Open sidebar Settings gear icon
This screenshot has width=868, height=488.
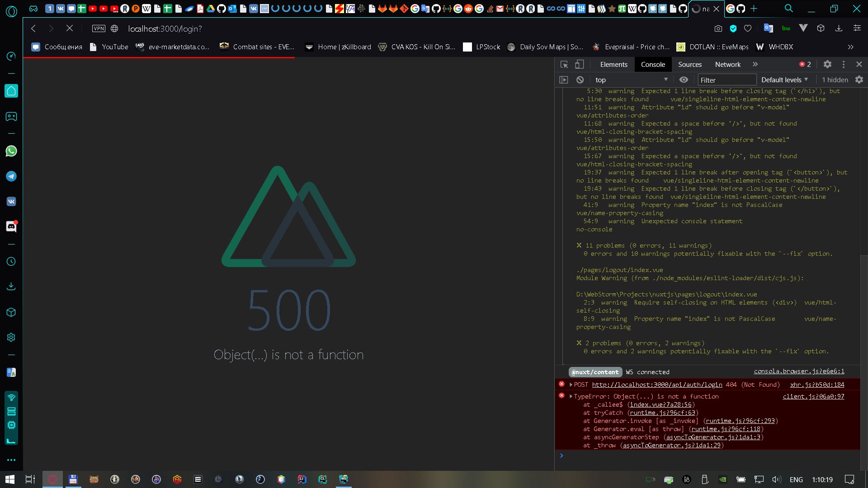(x=11, y=338)
